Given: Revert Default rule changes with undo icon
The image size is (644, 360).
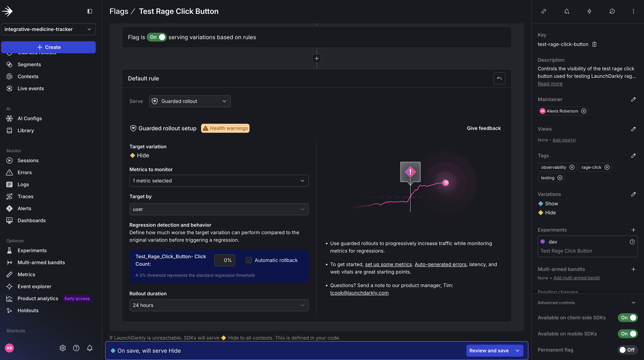Looking at the screenshot, I should (x=499, y=78).
